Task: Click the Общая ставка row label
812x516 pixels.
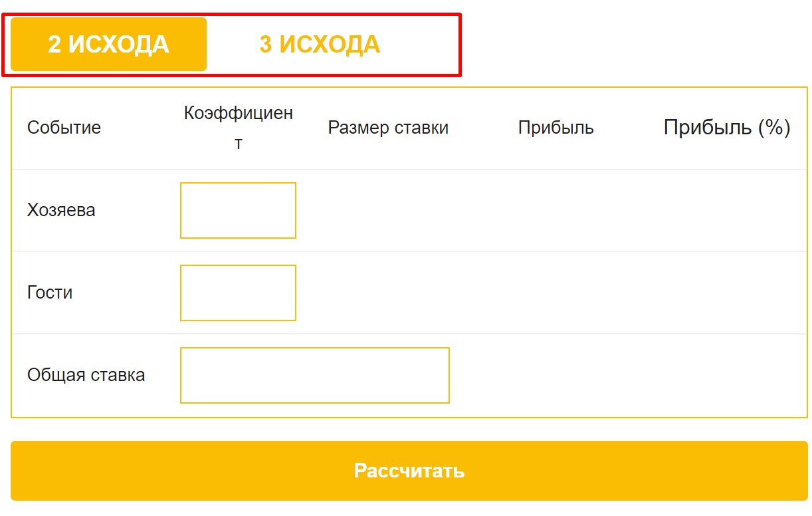Action: tap(86, 375)
